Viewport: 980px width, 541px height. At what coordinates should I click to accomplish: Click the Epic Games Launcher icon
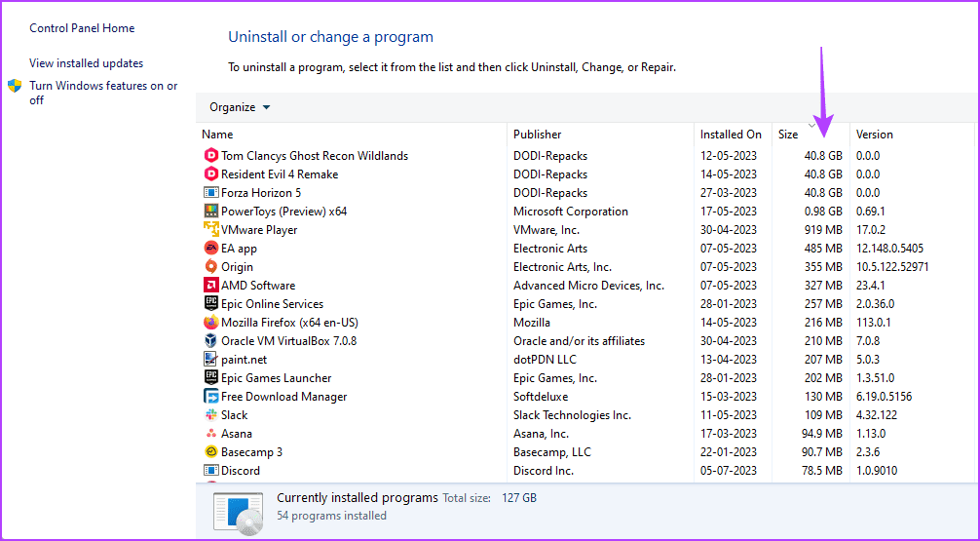coord(211,378)
